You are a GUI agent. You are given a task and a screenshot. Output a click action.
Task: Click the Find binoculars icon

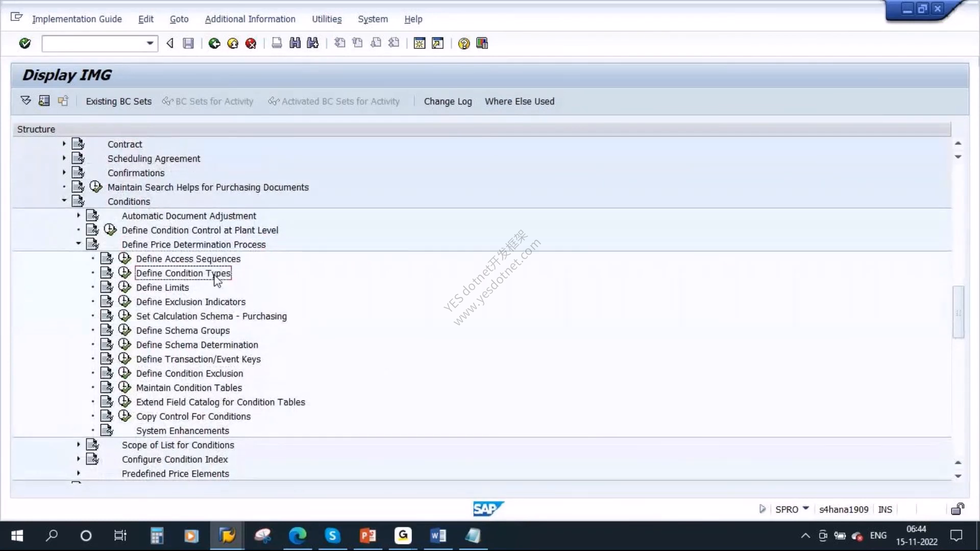pos(295,43)
